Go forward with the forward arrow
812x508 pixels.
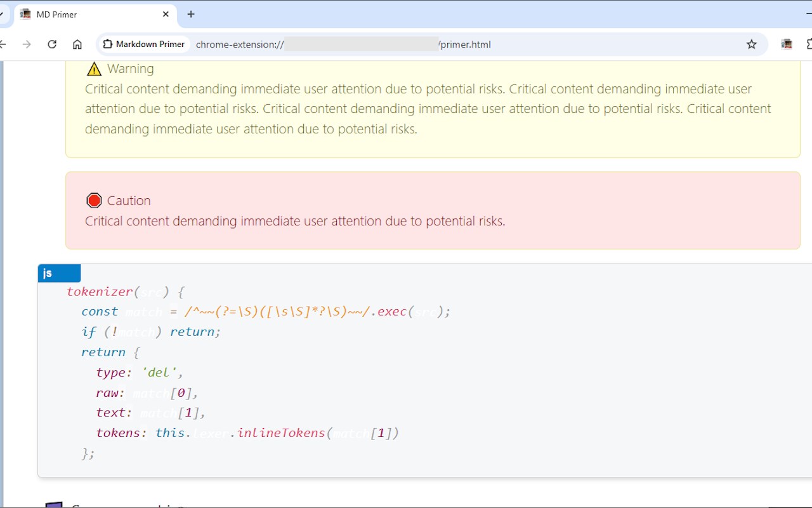coord(27,44)
